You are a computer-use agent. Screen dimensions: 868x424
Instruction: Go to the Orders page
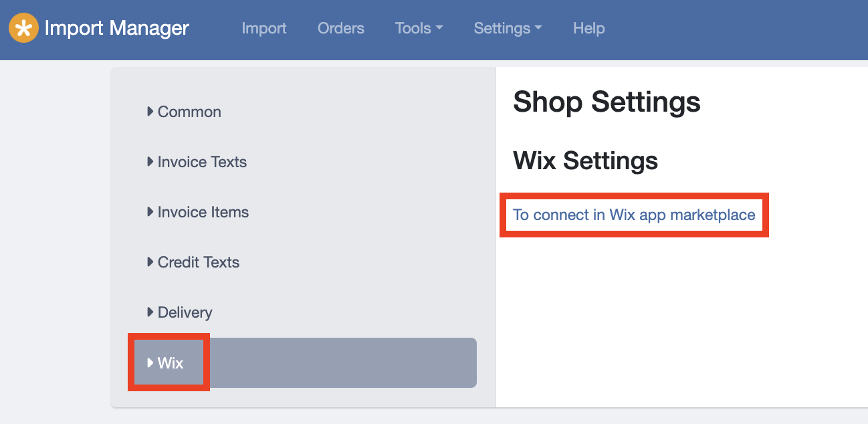point(341,28)
